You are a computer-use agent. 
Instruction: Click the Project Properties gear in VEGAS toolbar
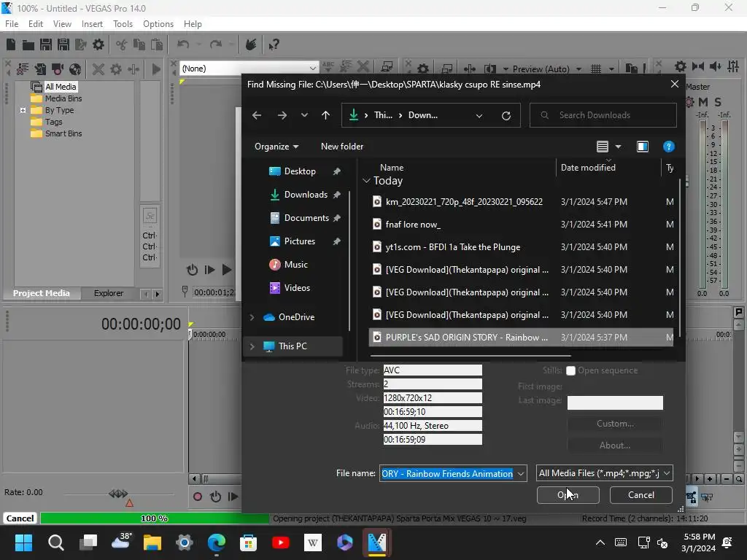(98, 44)
